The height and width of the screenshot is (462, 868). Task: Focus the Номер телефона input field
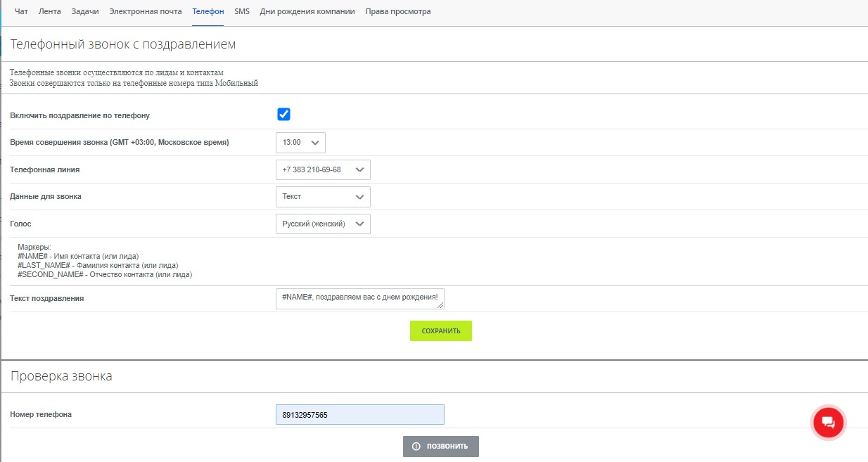coord(359,415)
